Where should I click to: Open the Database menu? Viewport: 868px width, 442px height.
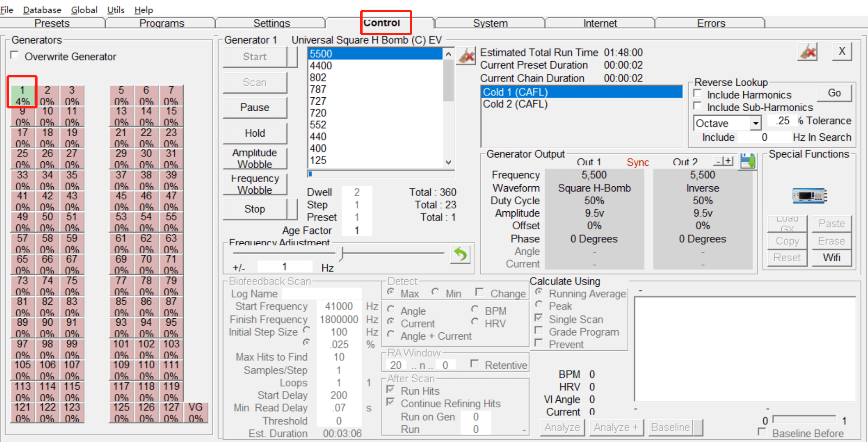(42, 10)
